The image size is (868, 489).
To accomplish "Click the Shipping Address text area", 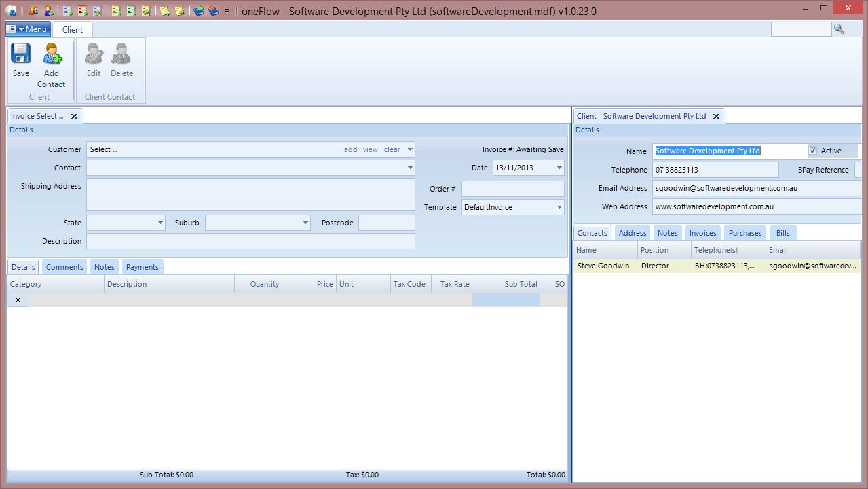I will [x=250, y=194].
